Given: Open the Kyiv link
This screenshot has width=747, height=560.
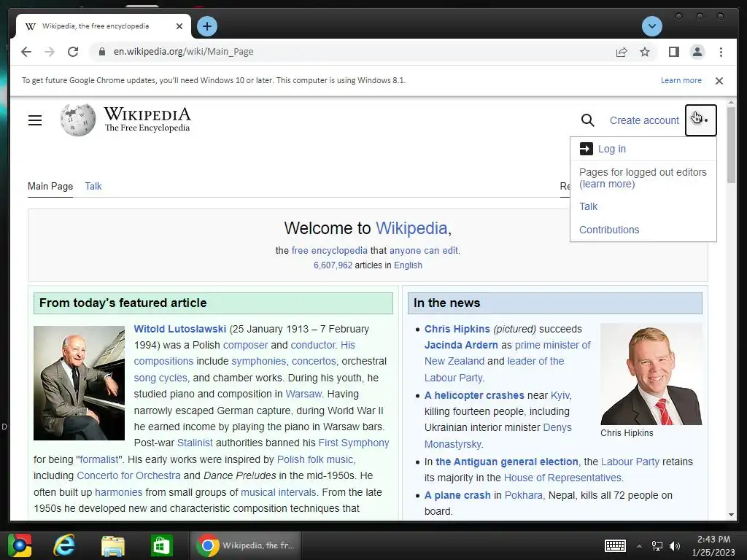Looking at the screenshot, I should [x=560, y=395].
